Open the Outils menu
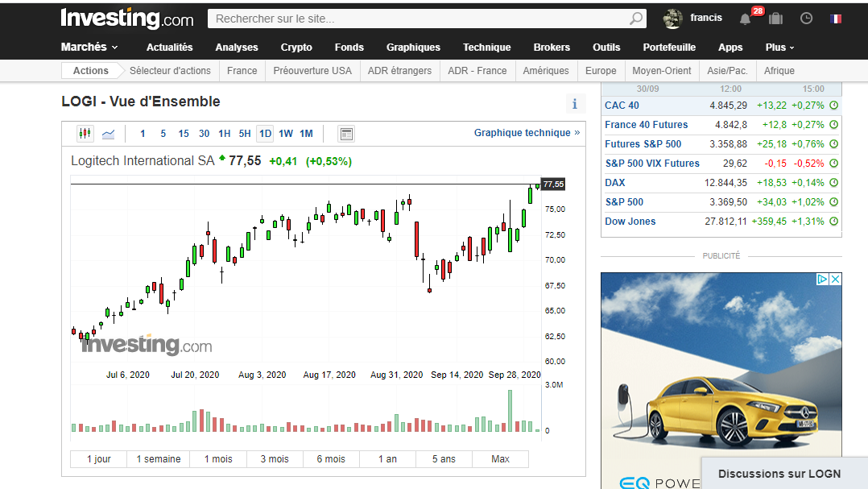The height and width of the screenshot is (489, 868). click(606, 48)
